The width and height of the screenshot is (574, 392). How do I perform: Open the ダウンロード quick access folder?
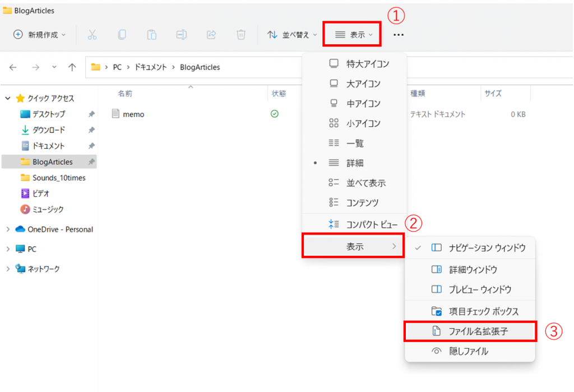[x=48, y=130]
